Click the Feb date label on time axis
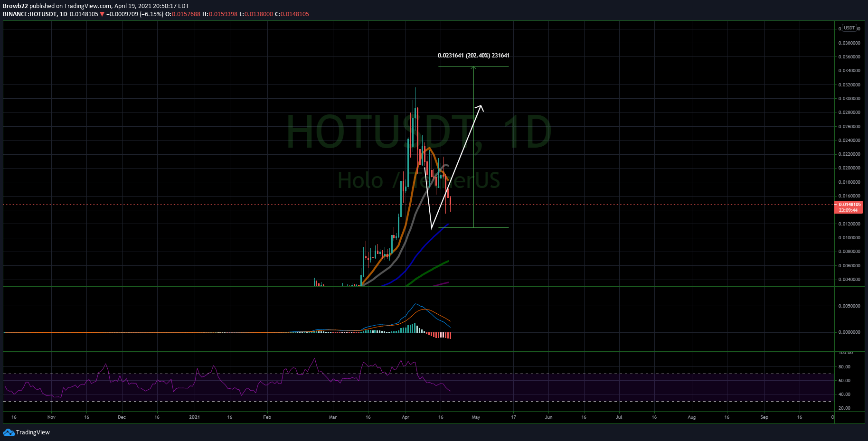 click(267, 417)
